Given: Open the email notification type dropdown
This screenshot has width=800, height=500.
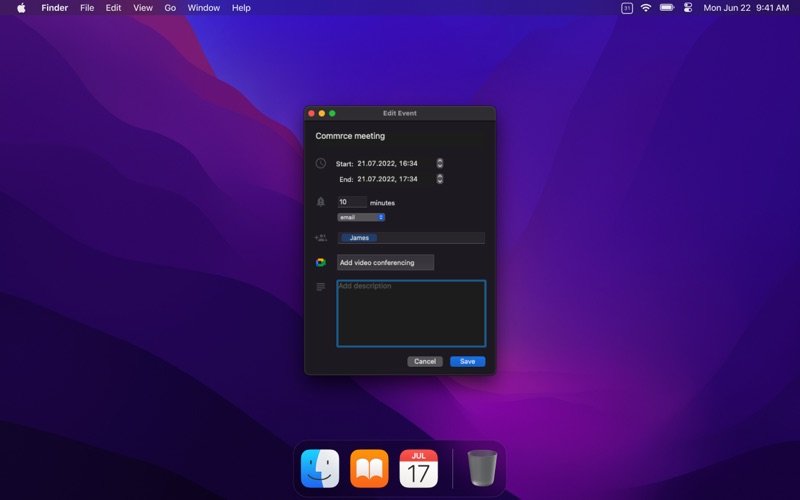Looking at the screenshot, I should pyautogui.click(x=361, y=217).
